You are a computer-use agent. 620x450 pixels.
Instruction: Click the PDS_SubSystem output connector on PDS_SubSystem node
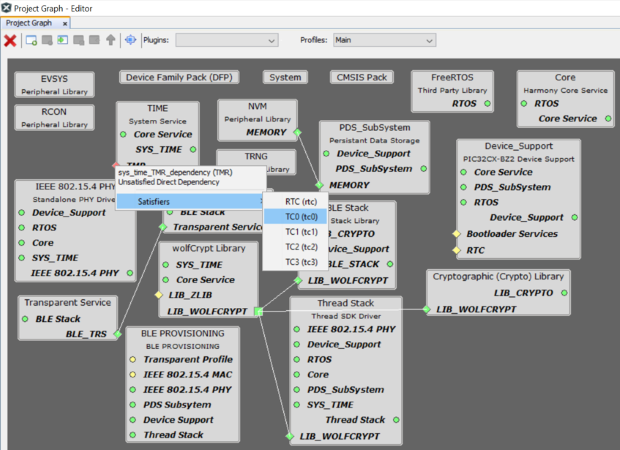[423, 169]
